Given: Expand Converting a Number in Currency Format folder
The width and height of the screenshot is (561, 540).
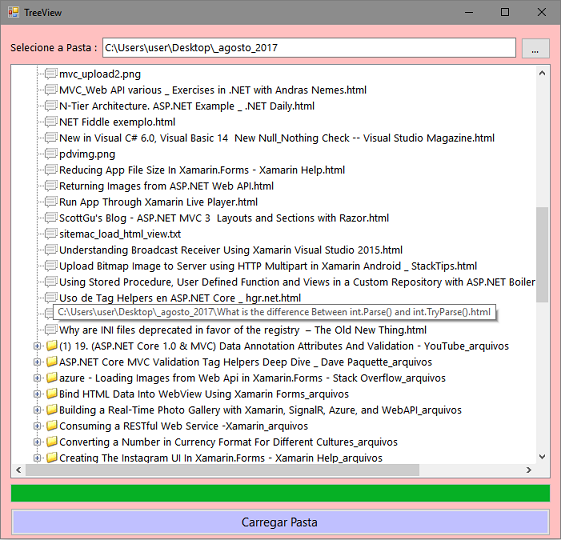Looking at the screenshot, I should (x=37, y=442).
